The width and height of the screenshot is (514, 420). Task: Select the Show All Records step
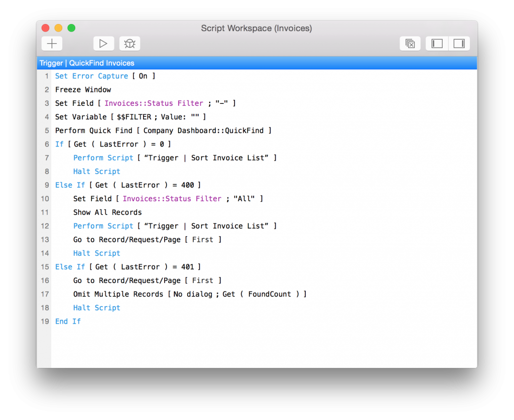(x=107, y=212)
